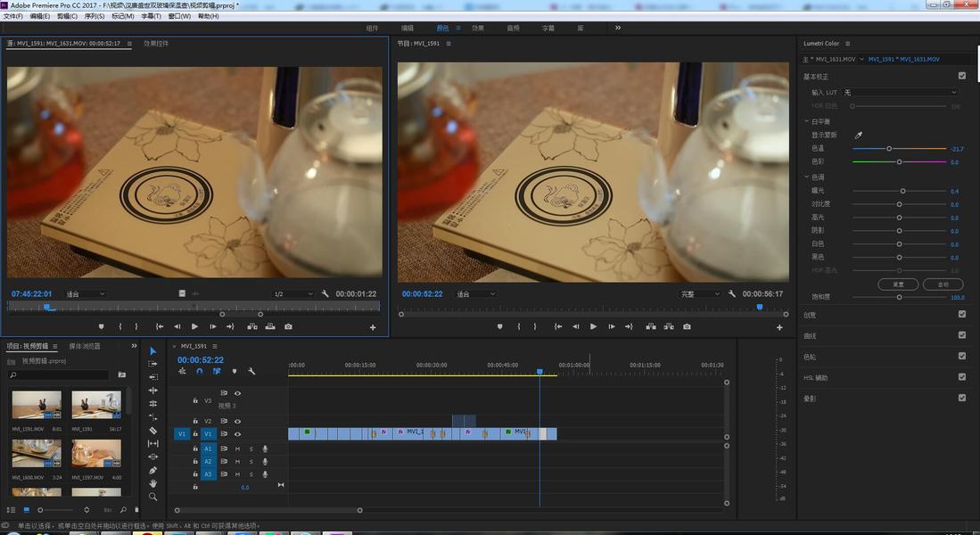Switch to the Effects workspace tab
The width and height of the screenshot is (980, 535).
pos(478,29)
